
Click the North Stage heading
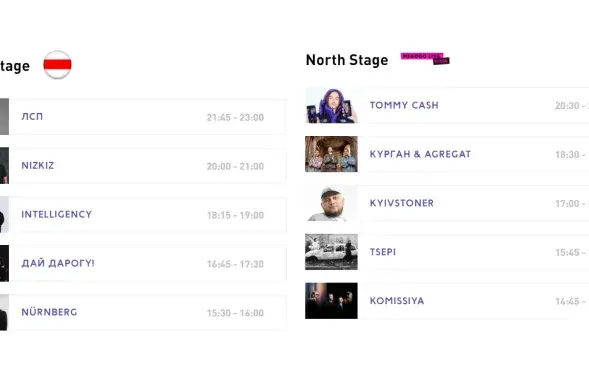point(347,60)
